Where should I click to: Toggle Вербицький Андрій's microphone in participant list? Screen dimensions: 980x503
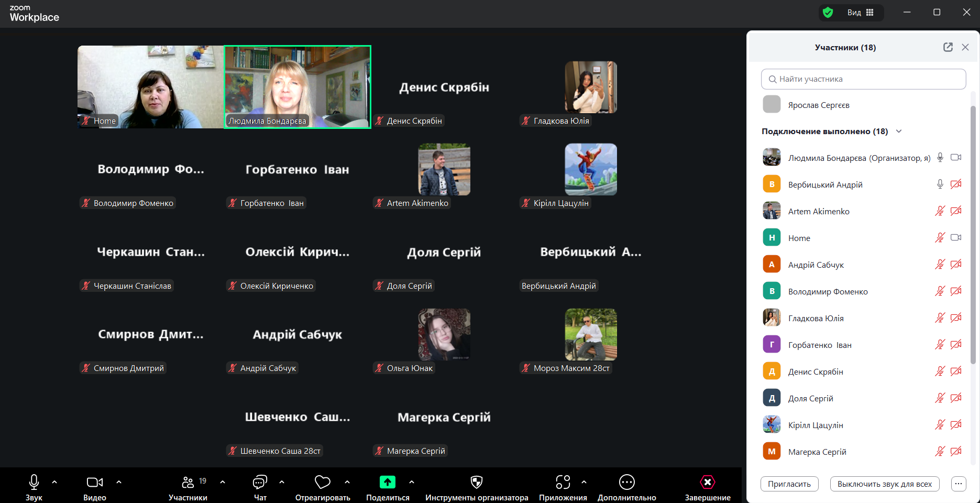940,184
